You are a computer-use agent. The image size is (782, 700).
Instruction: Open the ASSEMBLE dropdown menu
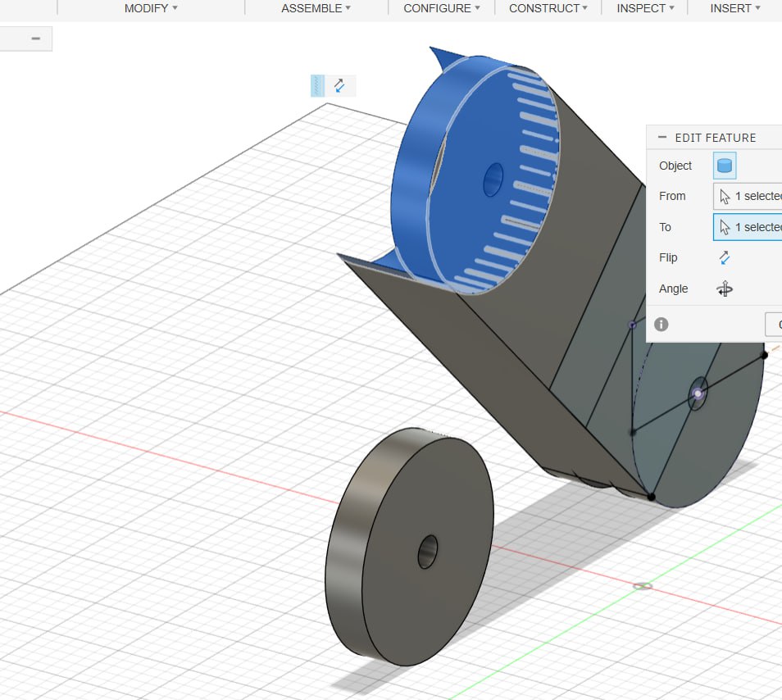click(x=316, y=8)
